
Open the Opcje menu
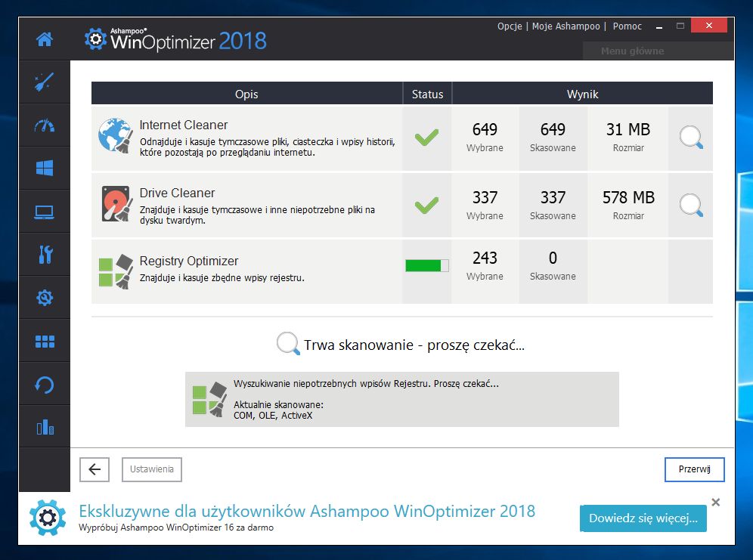point(510,26)
